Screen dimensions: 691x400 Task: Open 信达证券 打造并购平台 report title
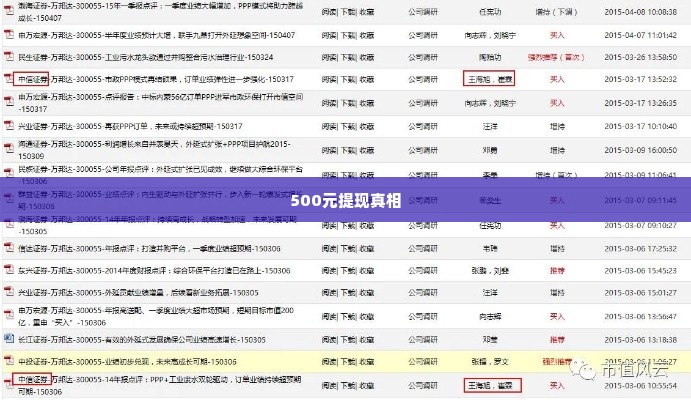(149, 248)
